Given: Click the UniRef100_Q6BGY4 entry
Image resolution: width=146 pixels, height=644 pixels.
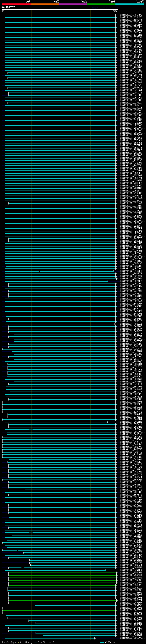Looking at the screenshot, I should pos(131,600).
